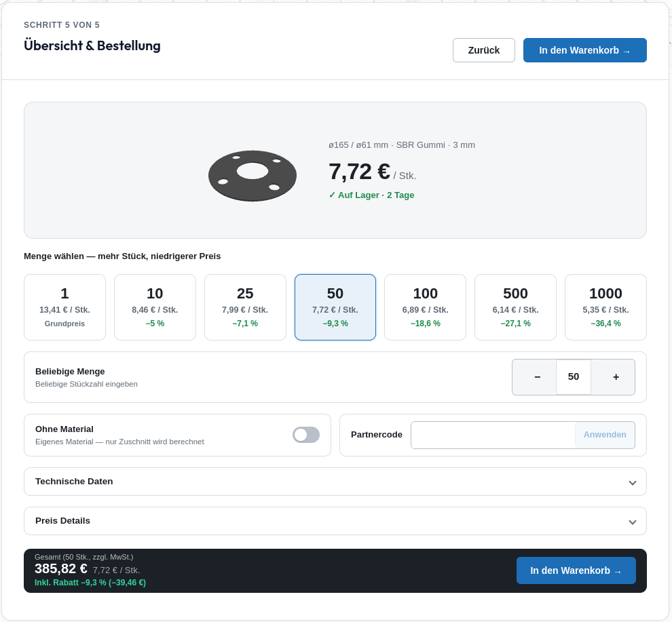
Task: Click the Auf Lager · 2 Tage status
Action: [371, 195]
